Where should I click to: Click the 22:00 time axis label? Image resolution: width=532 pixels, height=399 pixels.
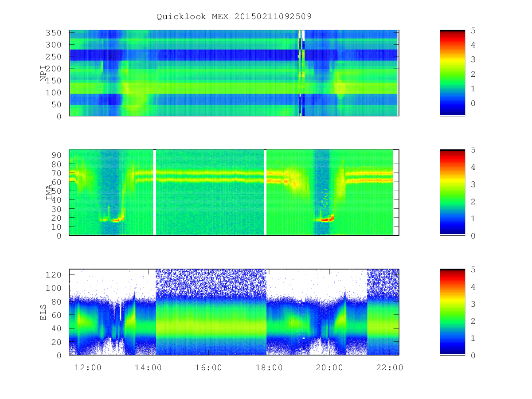pos(390,368)
